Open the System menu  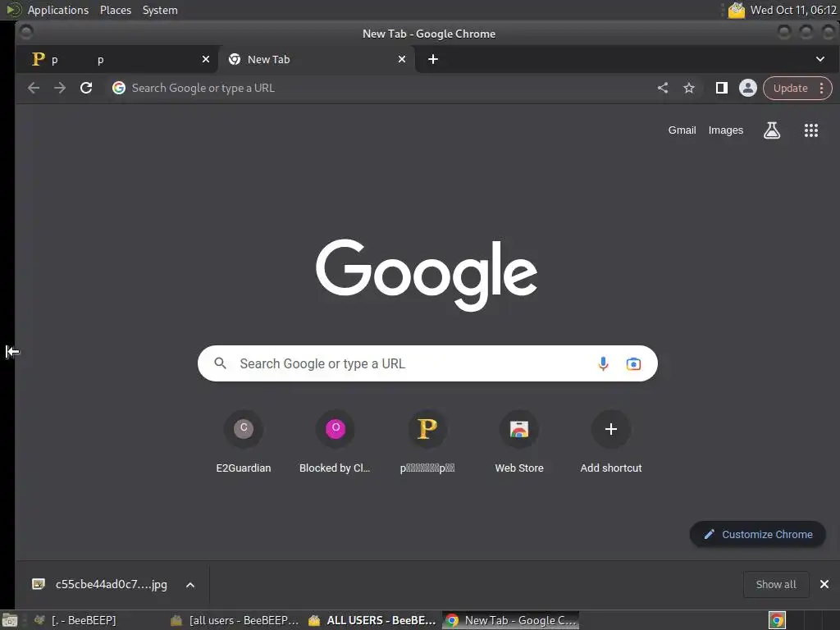tap(160, 10)
